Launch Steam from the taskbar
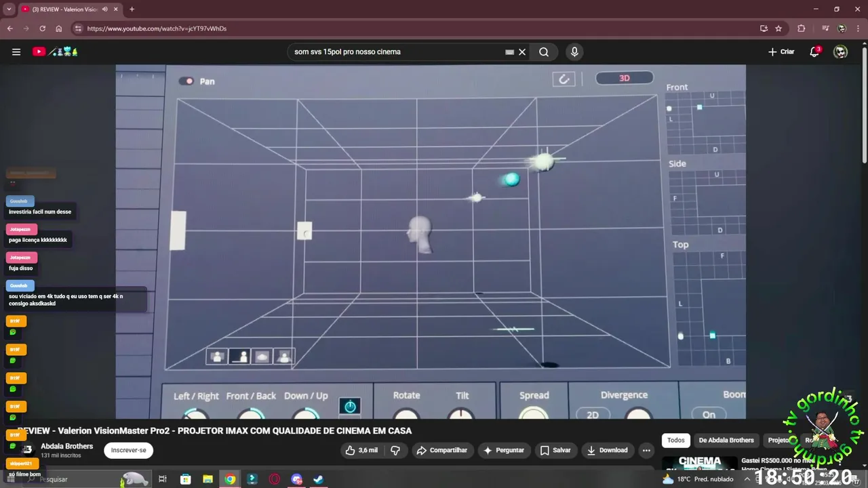 318,479
